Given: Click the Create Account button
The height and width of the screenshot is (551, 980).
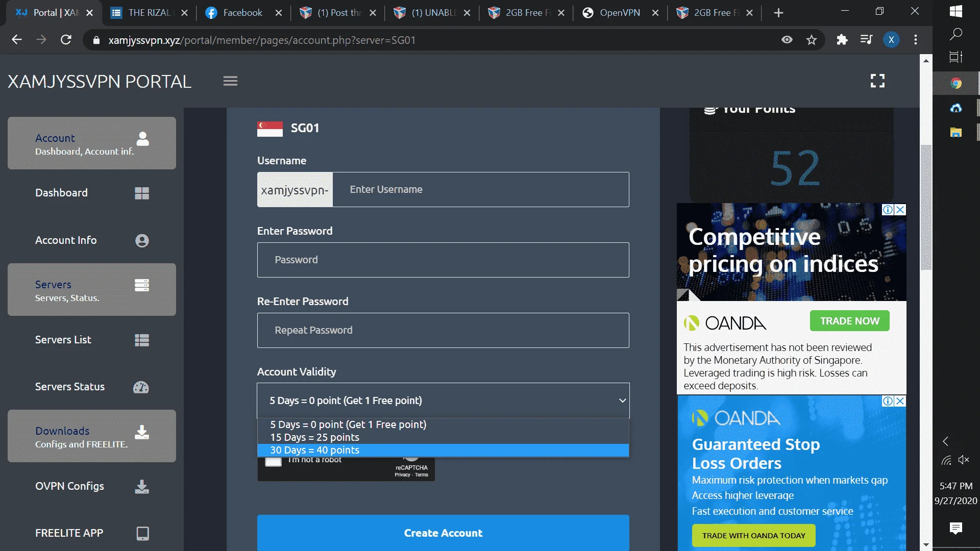Looking at the screenshot, I should (x=443, y=533).
